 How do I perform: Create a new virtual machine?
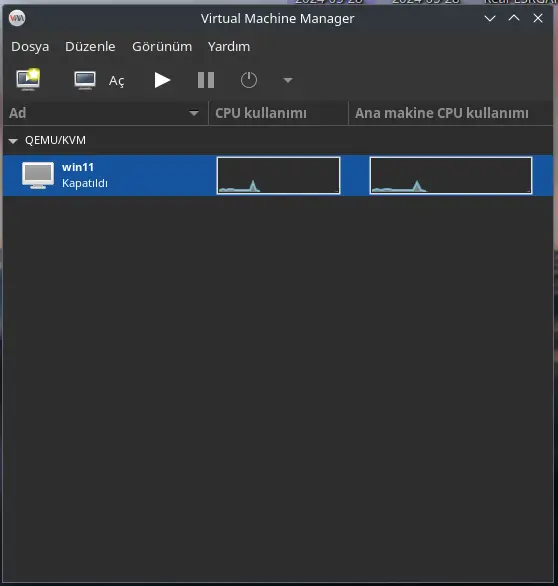[28, 80]
